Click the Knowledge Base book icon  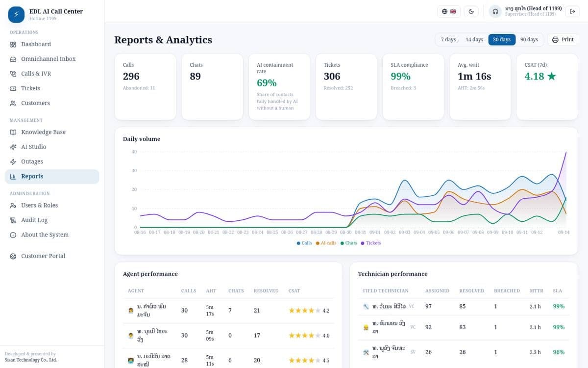click(13, 132)
